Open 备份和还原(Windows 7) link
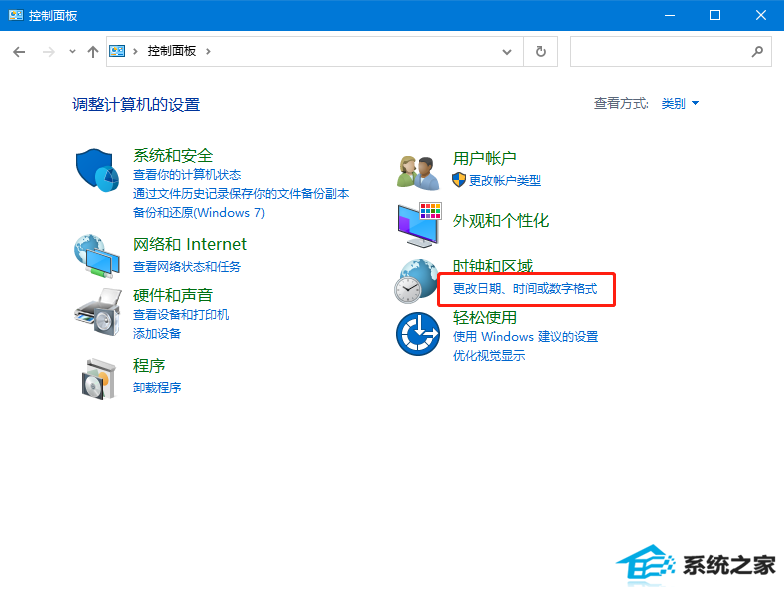 point(198,212)
